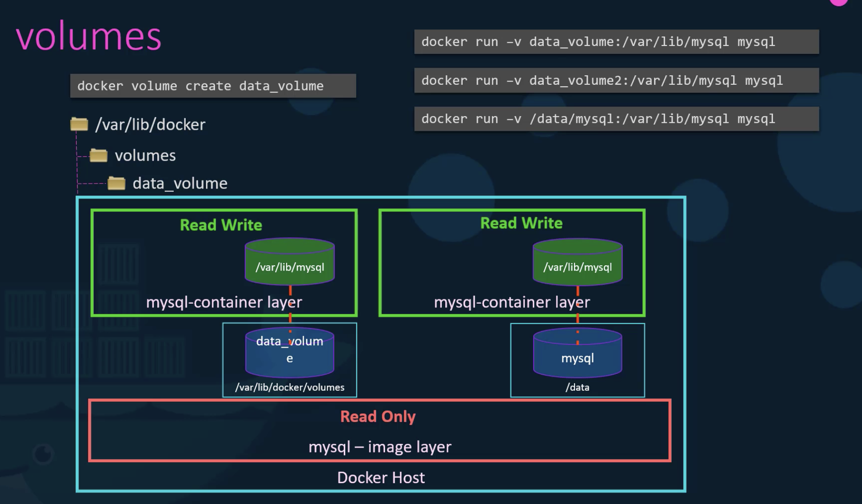Click the 'mysql – image layer' label
Screen dimensions: 862x504
(x=380, y=447)
